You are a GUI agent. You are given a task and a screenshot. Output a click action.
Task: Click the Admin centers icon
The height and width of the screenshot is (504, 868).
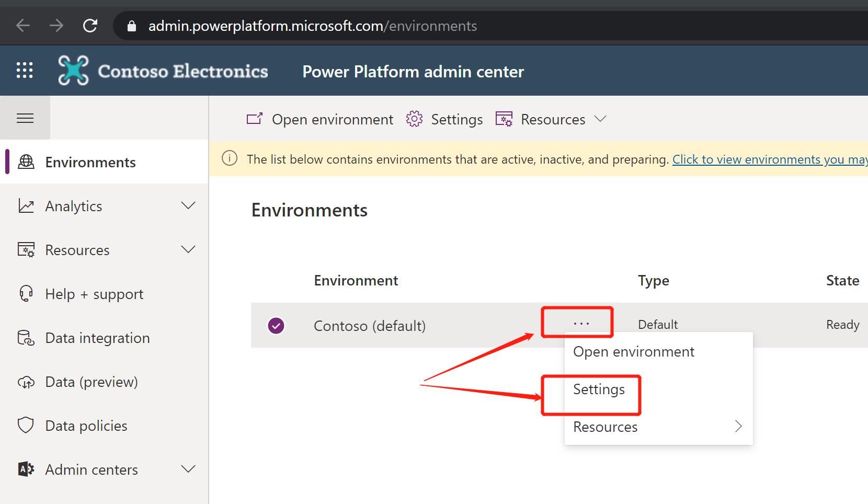click(x=26, y=469)
